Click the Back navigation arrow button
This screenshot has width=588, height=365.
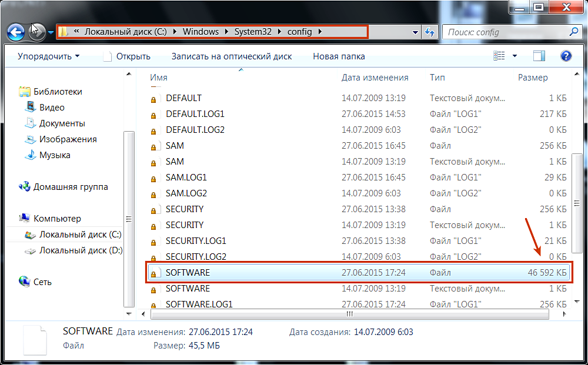pyautogui.click(x=16, y=32)
